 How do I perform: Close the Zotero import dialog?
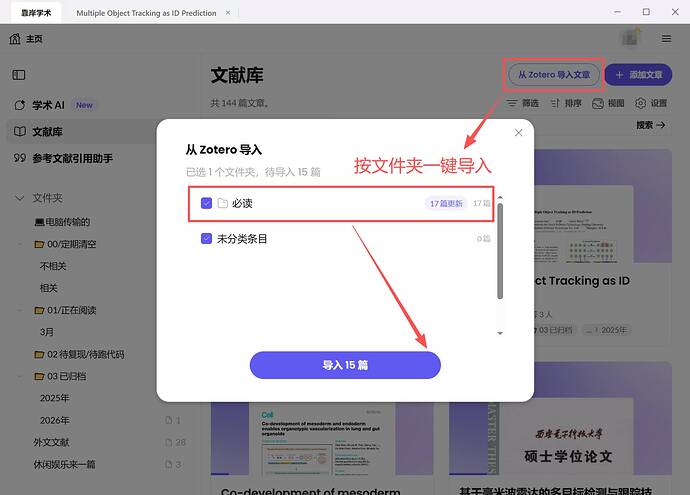tap(518, 132)
